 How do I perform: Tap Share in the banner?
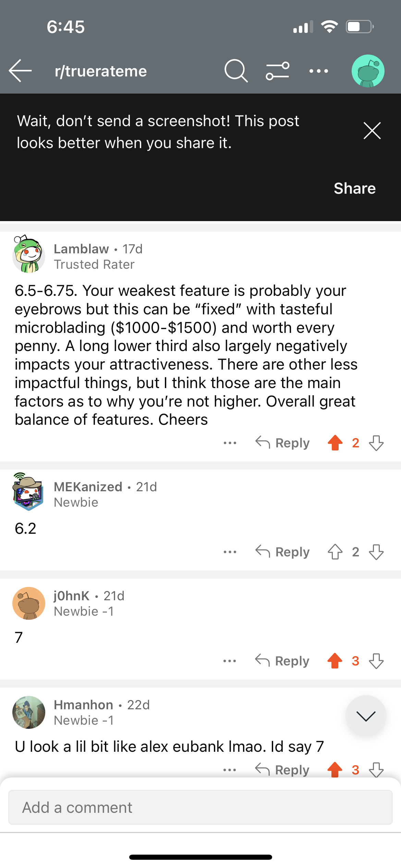coord(355,188)
